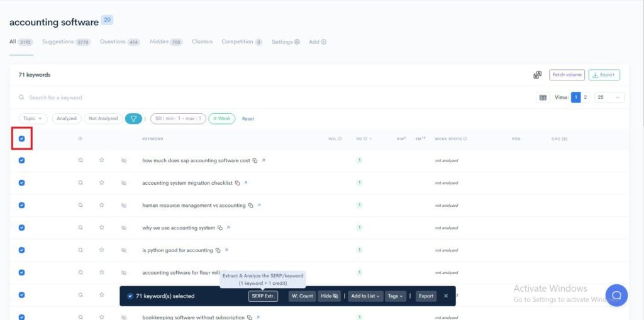Hide 'how much does sap accounting software cost' keyword

[124, 160]
